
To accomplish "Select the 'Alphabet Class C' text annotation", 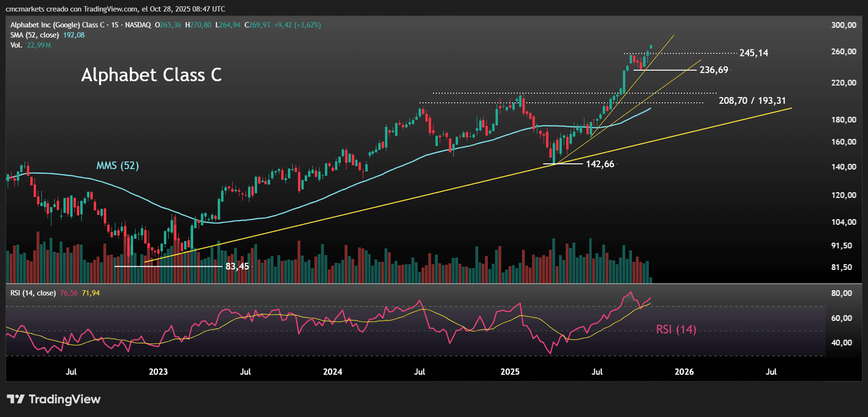I will click(151, 75).
